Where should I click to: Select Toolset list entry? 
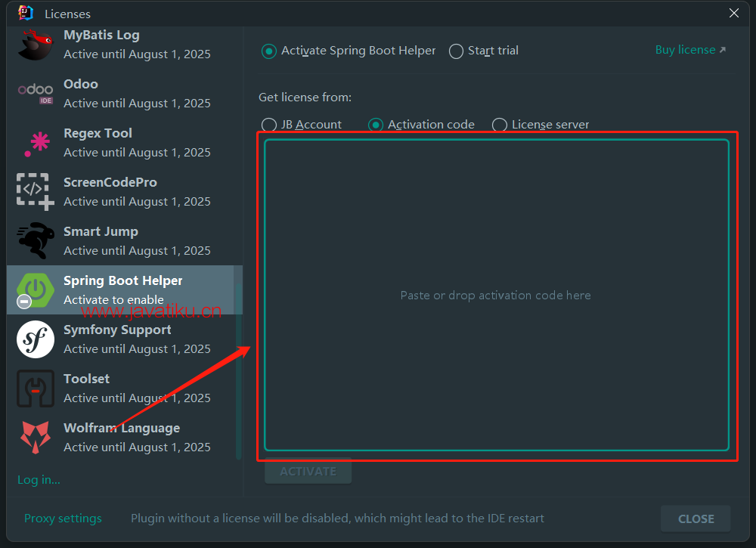(x=125, y=389)
